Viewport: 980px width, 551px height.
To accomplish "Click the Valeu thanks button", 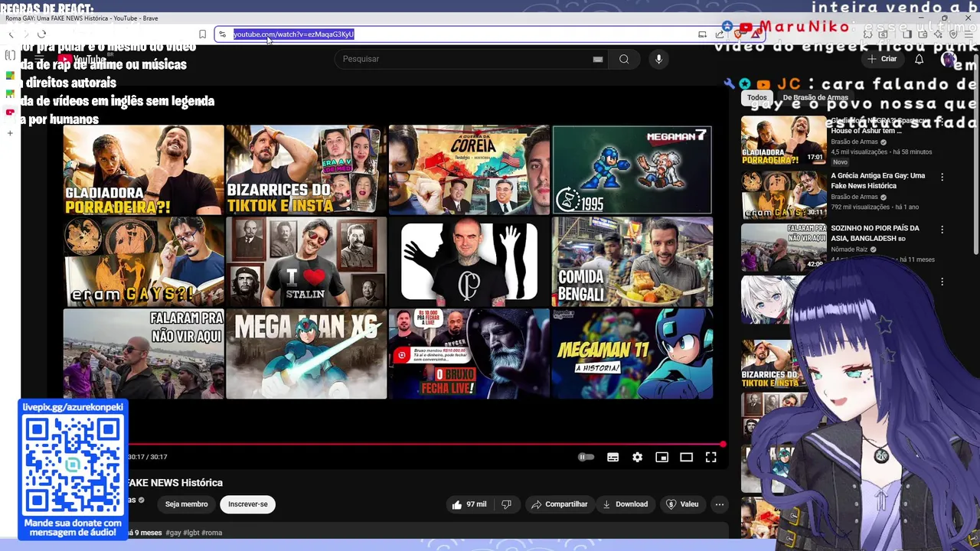I will click(682, 504).
